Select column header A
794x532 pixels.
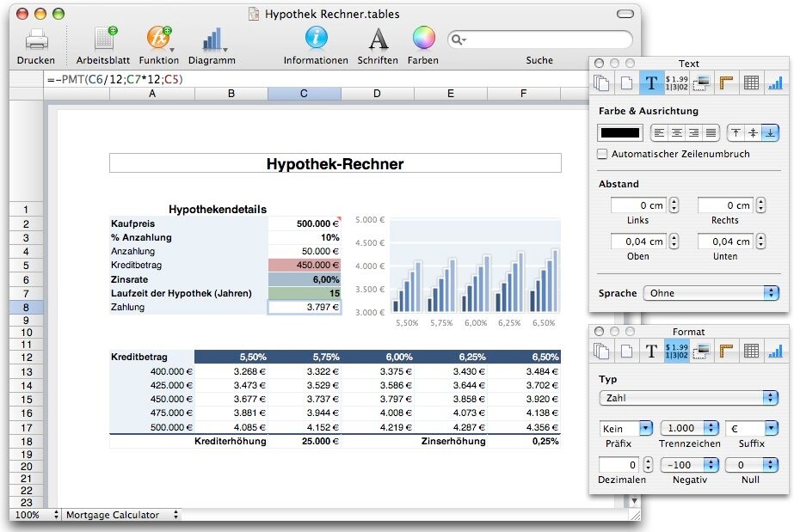[152, 94]
